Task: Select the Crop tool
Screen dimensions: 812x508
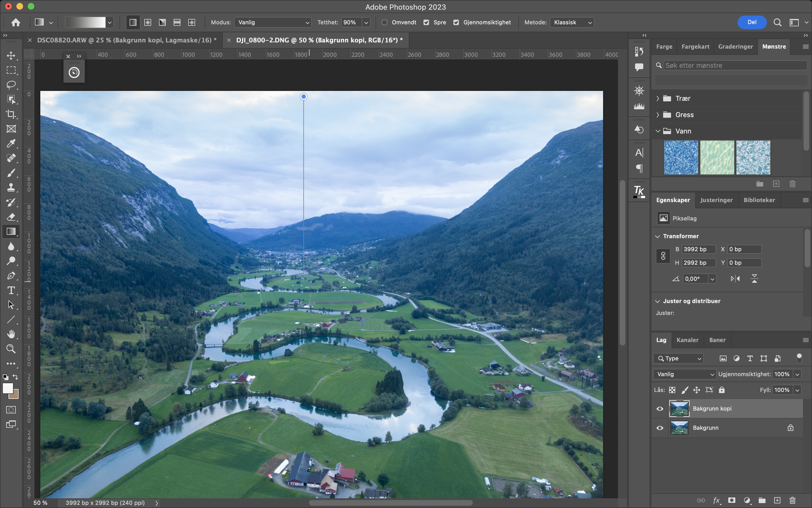Action: click(11, 114)
